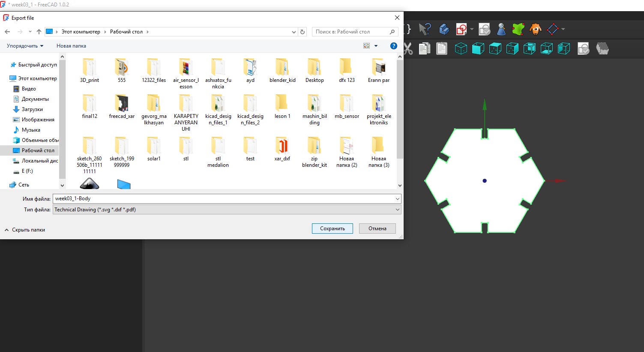The image size is (644, 352).
Task: Click the Paste clipboard icon in FreeCAD
Action: pyautogui.click(x=442, y=48)
